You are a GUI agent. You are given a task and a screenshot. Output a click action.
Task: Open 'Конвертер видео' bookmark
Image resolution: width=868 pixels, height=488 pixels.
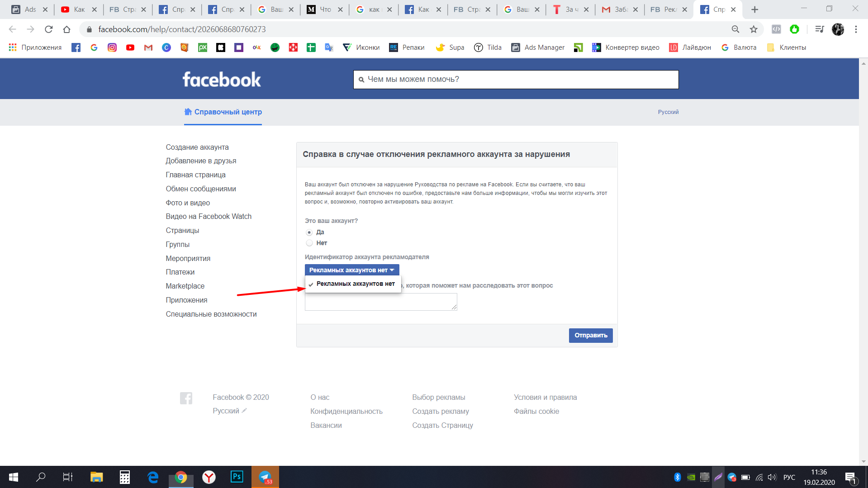pyautogui.click(x=626, y=47)
